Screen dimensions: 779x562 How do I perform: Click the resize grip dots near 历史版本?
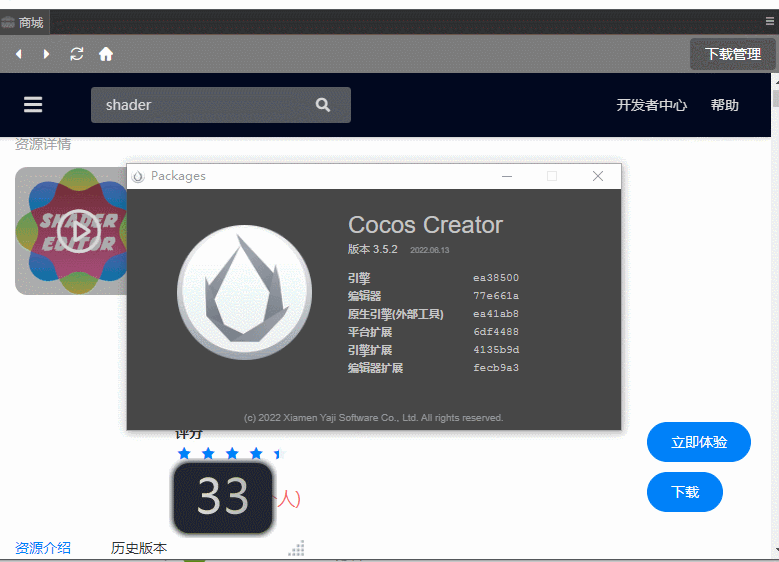[297, 548]
